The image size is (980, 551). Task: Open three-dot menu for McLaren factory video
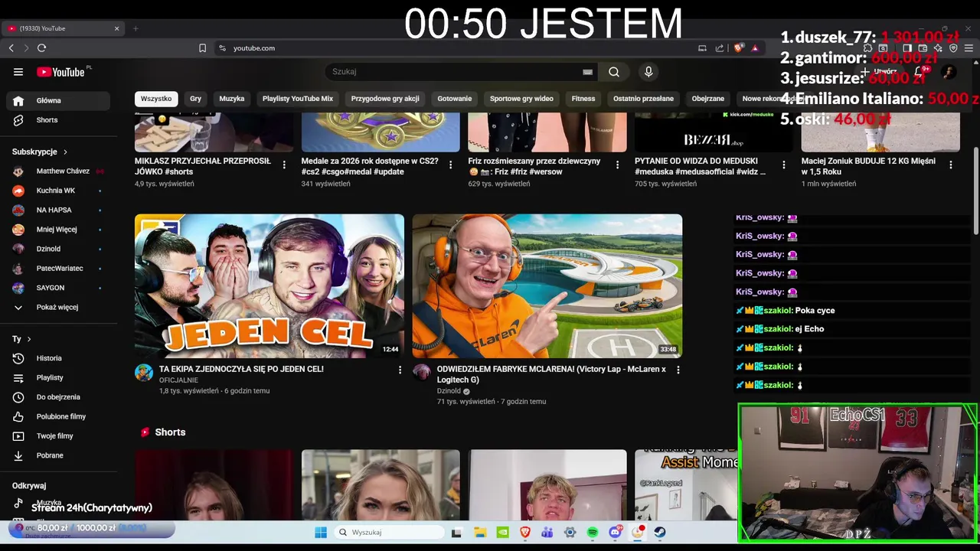pyautogui.click(x=678, y=370)
